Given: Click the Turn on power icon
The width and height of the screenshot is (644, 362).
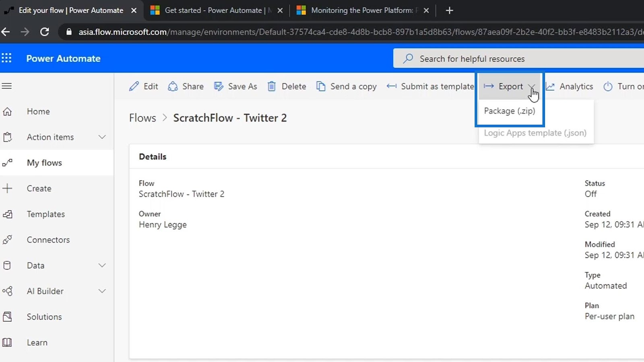Looking at the screenshot, I should pos(608,86).
